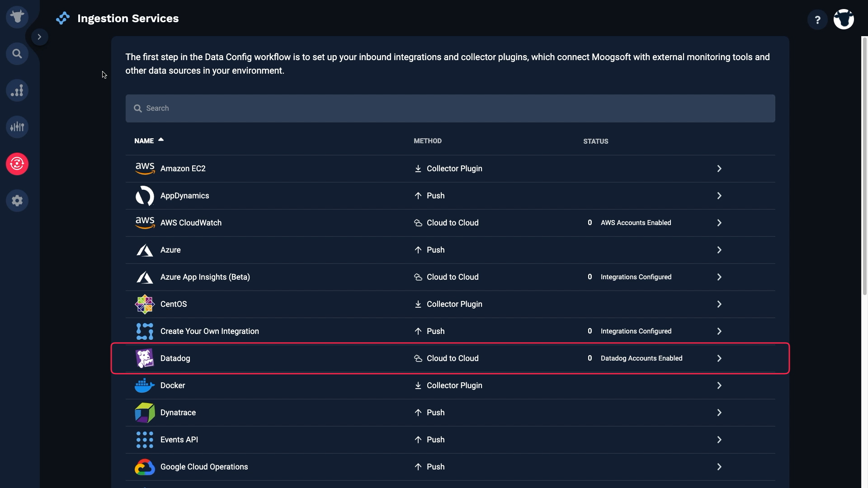Click Integrations Configured in Azure App Insights row

(636, 277)
